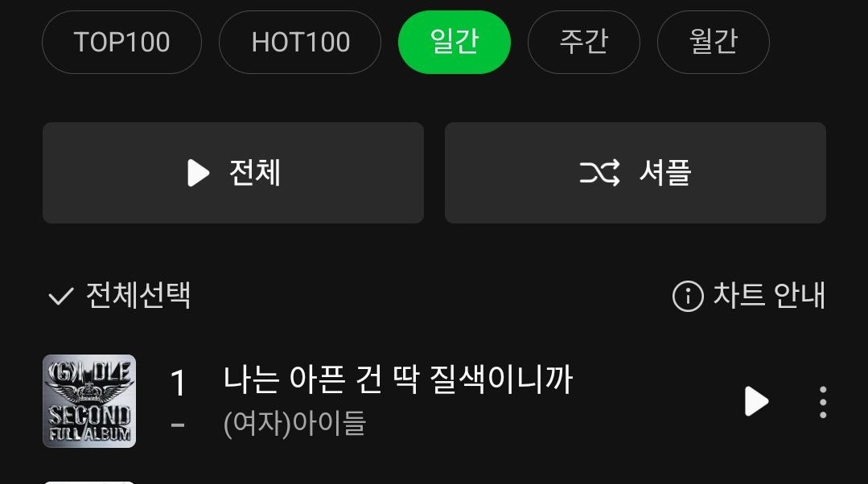This screenshot has height=484, width=868.
Task: Open the artist name (여자)아이들
Action: coord(294,423)
